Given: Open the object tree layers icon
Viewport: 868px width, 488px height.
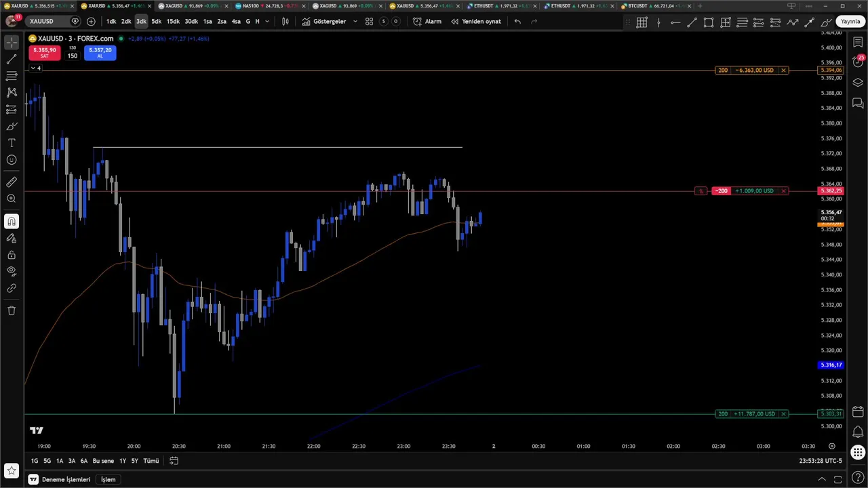Looking at the screenshot, I should (858, 83).
